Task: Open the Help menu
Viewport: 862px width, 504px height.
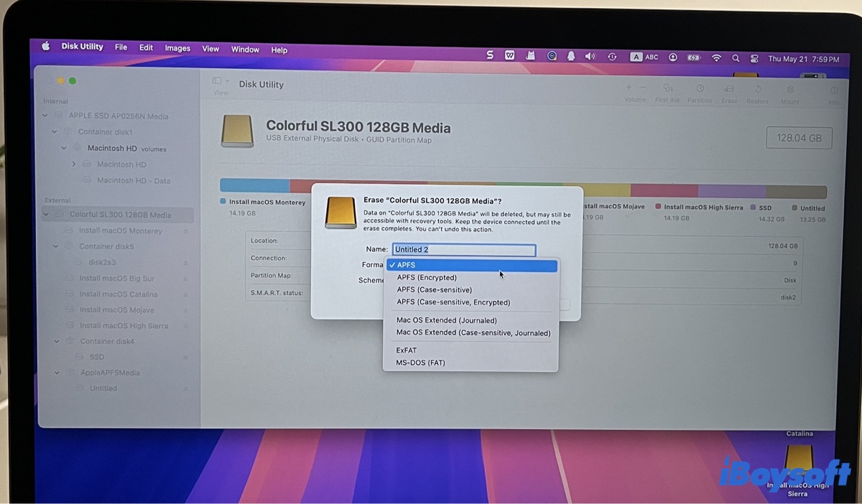Action: (279, 50)
